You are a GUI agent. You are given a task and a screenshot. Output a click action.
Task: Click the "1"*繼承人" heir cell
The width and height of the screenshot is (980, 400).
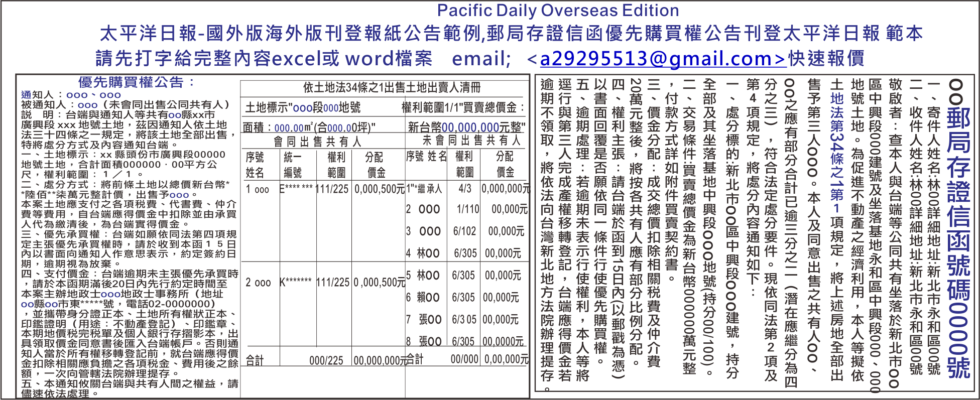[x=424, y=189]
